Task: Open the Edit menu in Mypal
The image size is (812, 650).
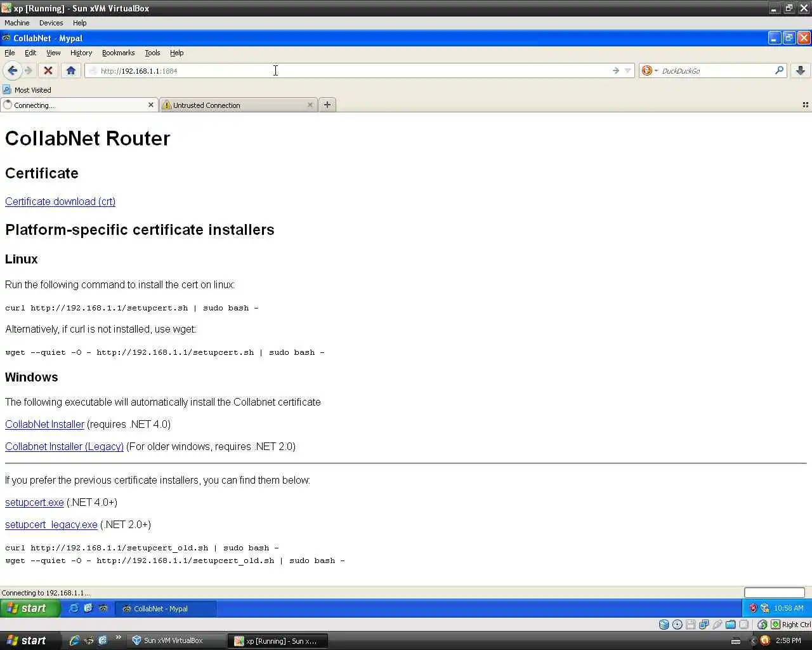Action: click(30, 53)
